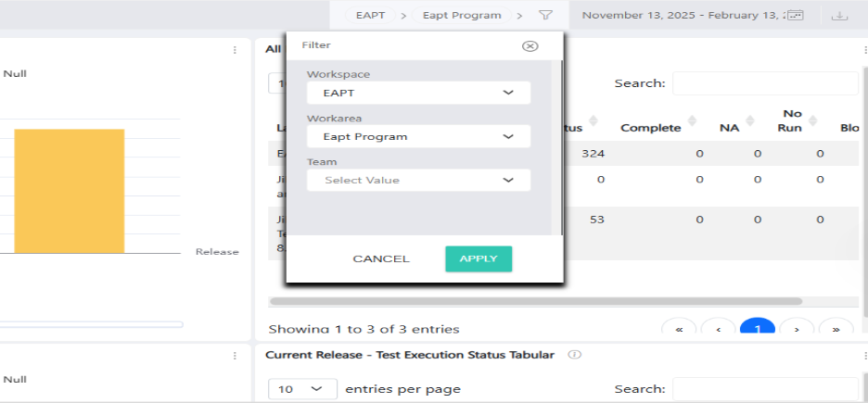
Task: Click the yellow bar in the chart
Action: pos(70,191)
